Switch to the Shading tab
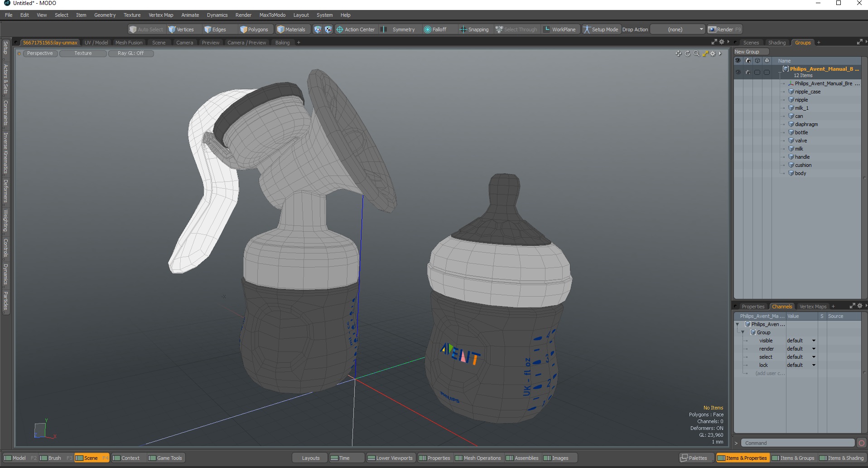Viewport: 868px width, 468px height. click(777, 43)
